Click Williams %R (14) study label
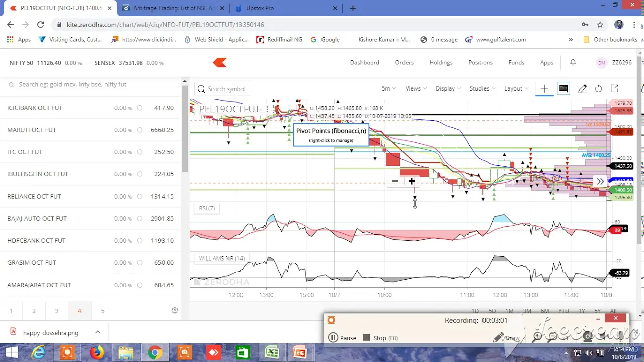Viewport: 644px width, 362px height. pyautogui.click(x=221, y=258)
